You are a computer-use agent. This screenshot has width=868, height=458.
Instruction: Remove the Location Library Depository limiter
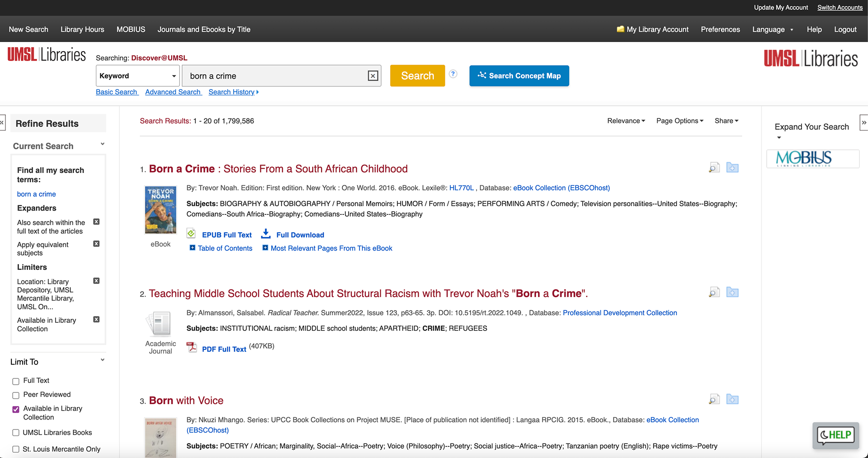pyautogui.click(x=96, y=281)
